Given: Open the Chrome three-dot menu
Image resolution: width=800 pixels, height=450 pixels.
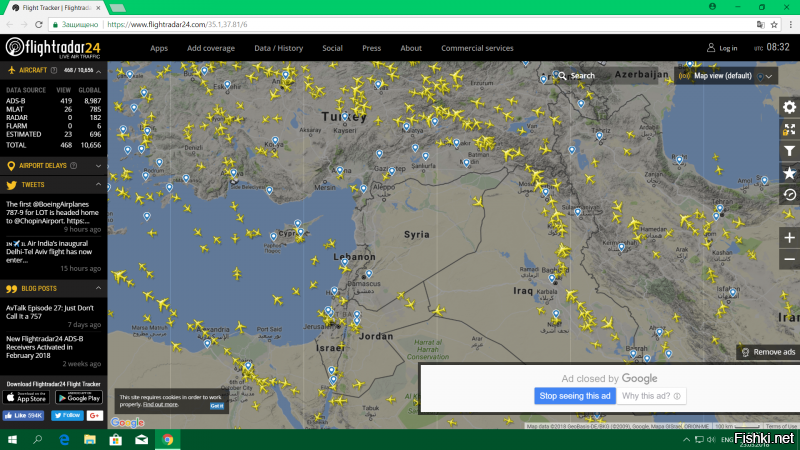Looking at the screenshot, I should click(791, 24).
